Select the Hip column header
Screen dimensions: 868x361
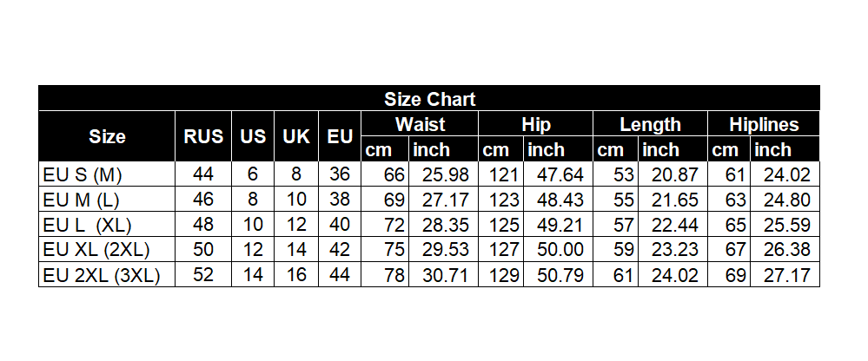click(536, 124)
